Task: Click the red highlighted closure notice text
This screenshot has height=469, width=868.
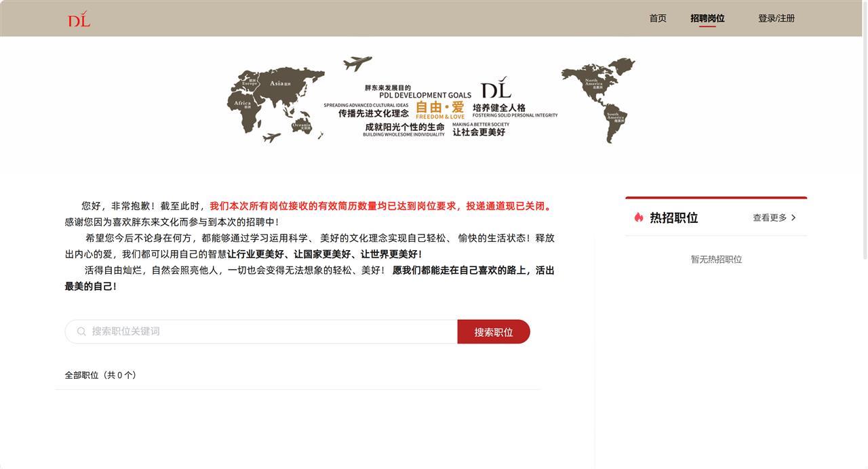Action: click(x=380, y=204)
